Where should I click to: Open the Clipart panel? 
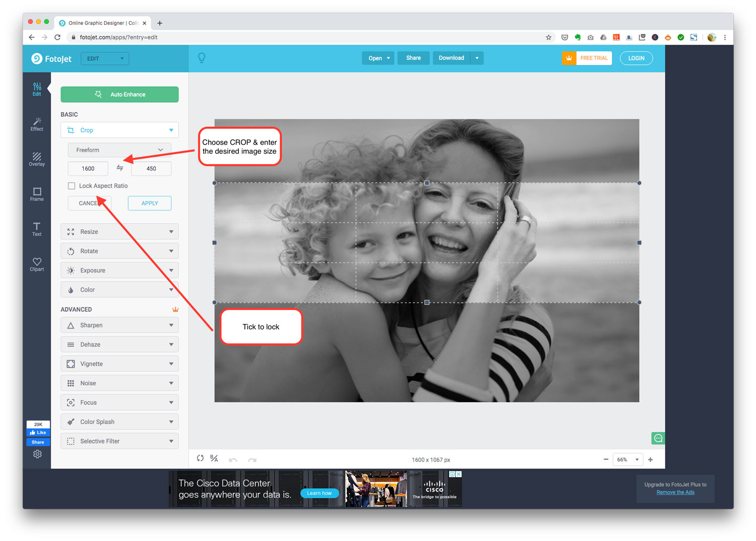(37, 263)
